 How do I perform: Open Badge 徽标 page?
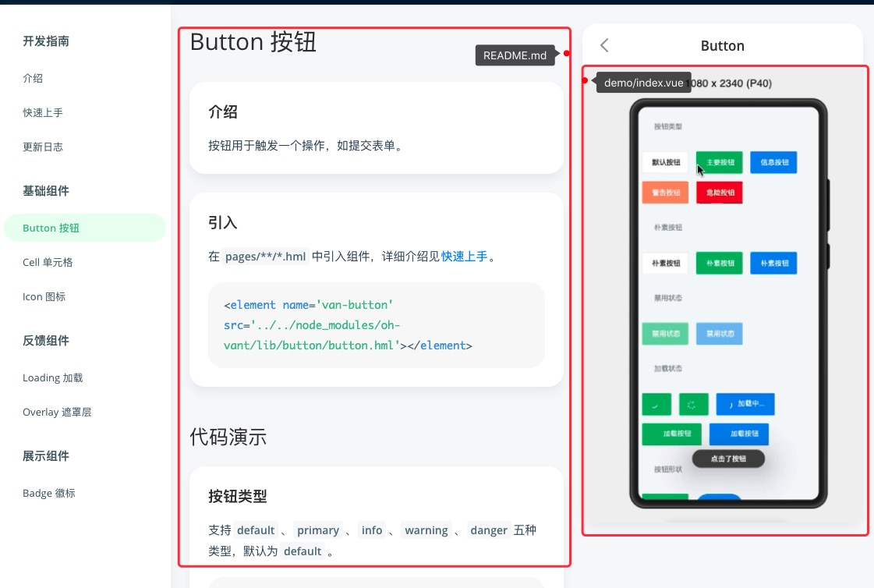pyautogui.click(x=49, y=494)
